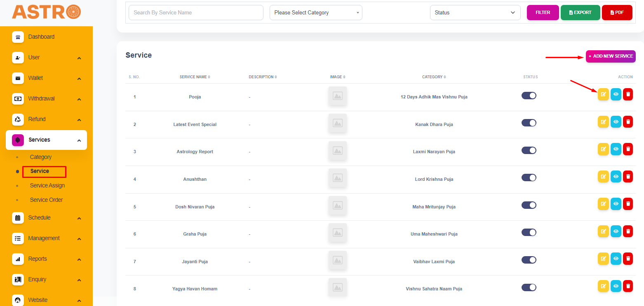The image size is (644, 306).
Task: Open Service Assign submenu item
Action: coord(47,185)
